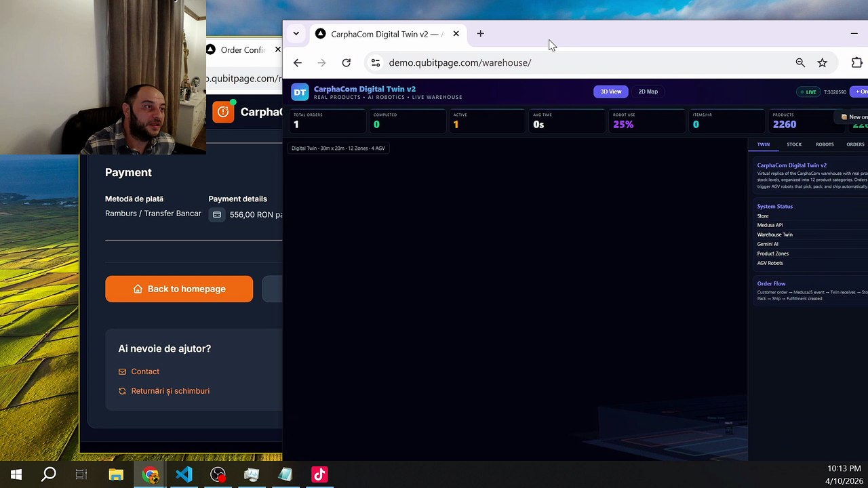Open a new browser tab
The image size is (868, 488).
(x=480, y=34)
